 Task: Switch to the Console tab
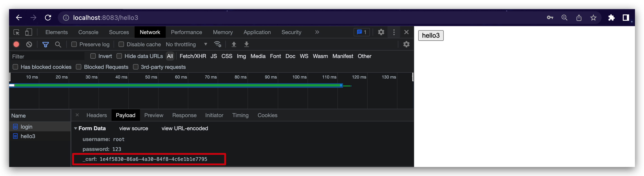88,32
